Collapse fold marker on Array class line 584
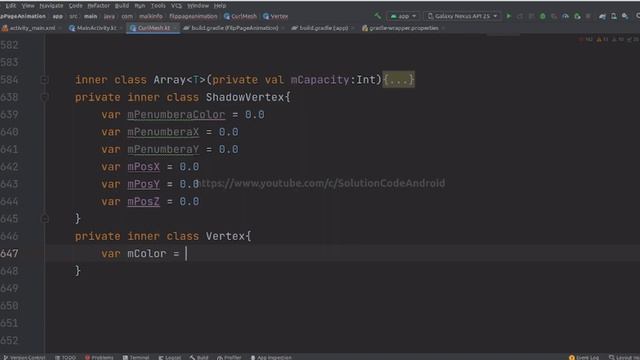 point(44,80)
